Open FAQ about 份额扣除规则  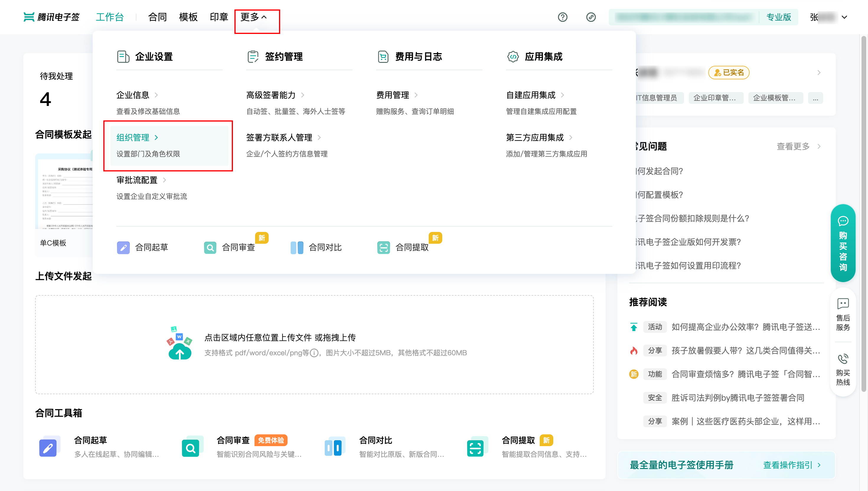click(692, 219)
